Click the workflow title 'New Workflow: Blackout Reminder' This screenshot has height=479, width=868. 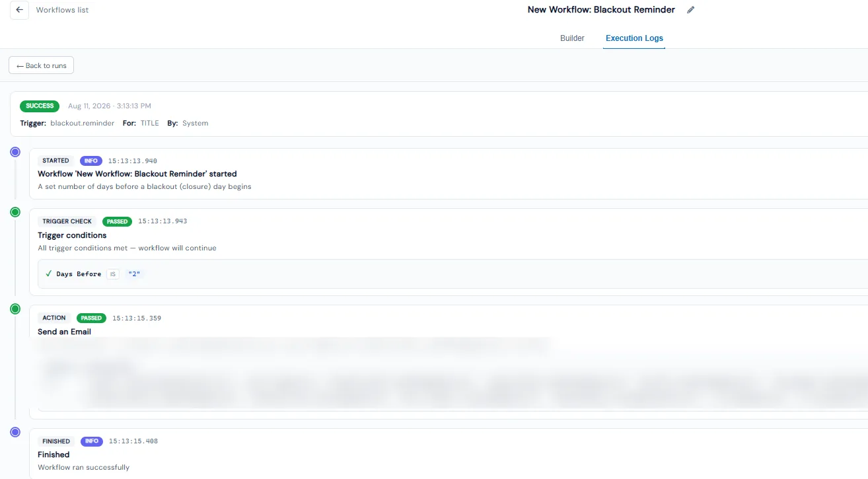click(x=601, y=10)
